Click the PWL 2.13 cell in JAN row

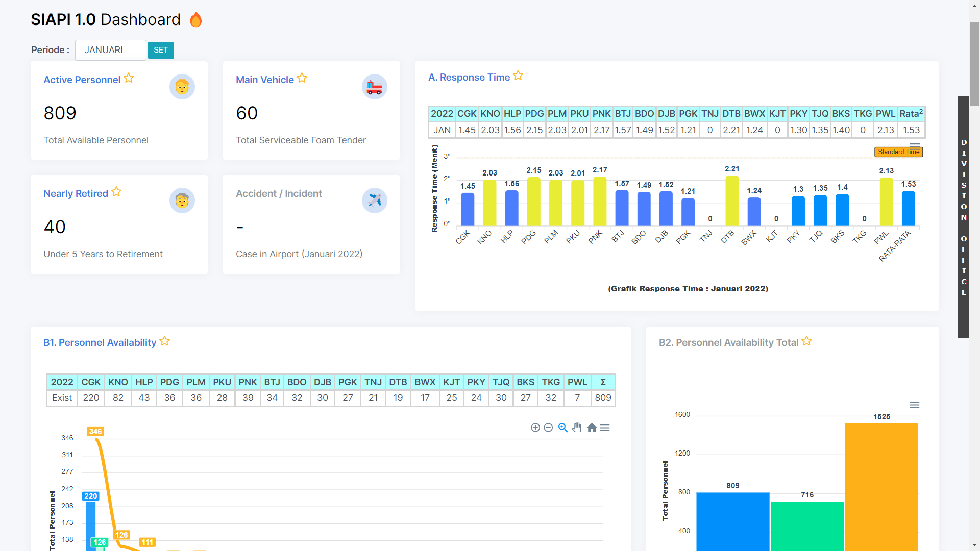(x=886, y=130)
